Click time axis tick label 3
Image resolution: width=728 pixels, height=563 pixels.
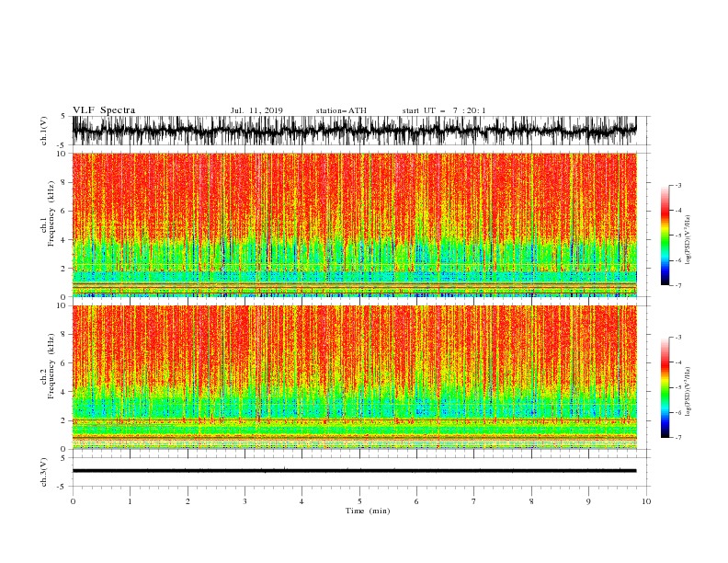pyautogui.click(x=245, y=501)
